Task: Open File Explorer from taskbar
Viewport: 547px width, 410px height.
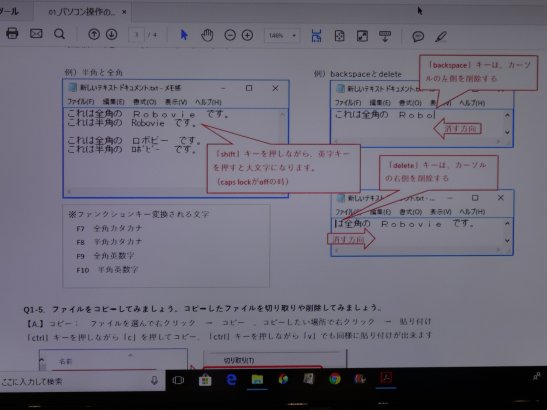Action: coord(257,379)
